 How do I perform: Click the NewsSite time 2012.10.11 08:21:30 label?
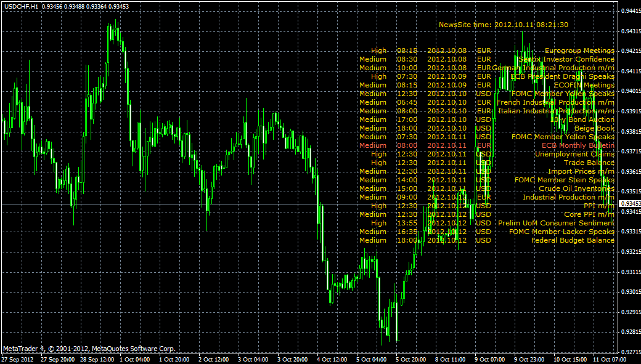(x=503, y=25)
